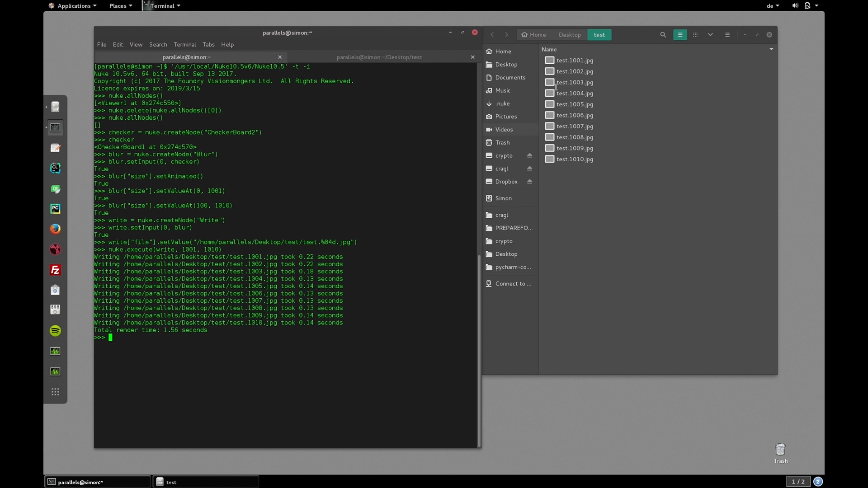Close the ~/Desktop/test terminal tab
The image size is (868, 488).
(x=473, y=57)
